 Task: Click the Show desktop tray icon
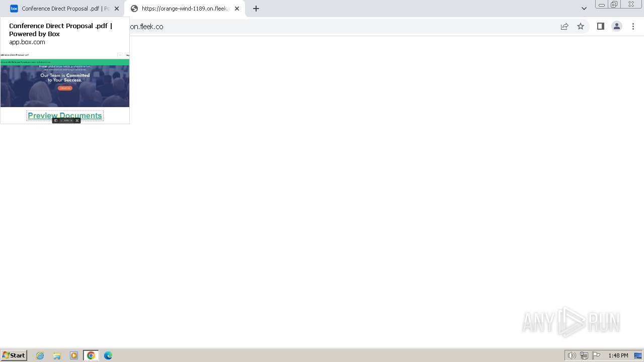[x=638, y=355]
